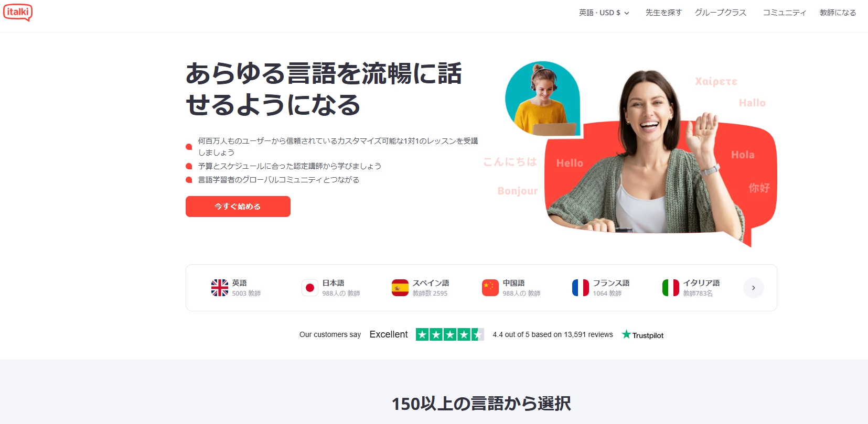Open the コミュニティ navigation item
The image size is (868, 424).
pos(785,13)
